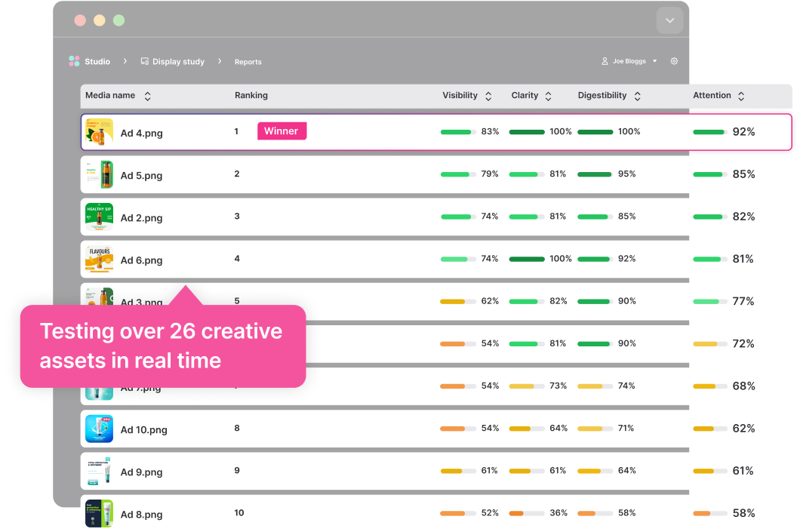
Task: Expand the breadcrumb chevron after Display study
Action: pyautogui.click(x=219, y=61)
